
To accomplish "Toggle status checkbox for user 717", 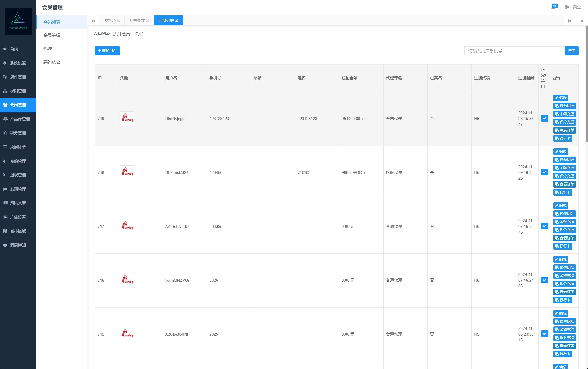I will 544,226.
